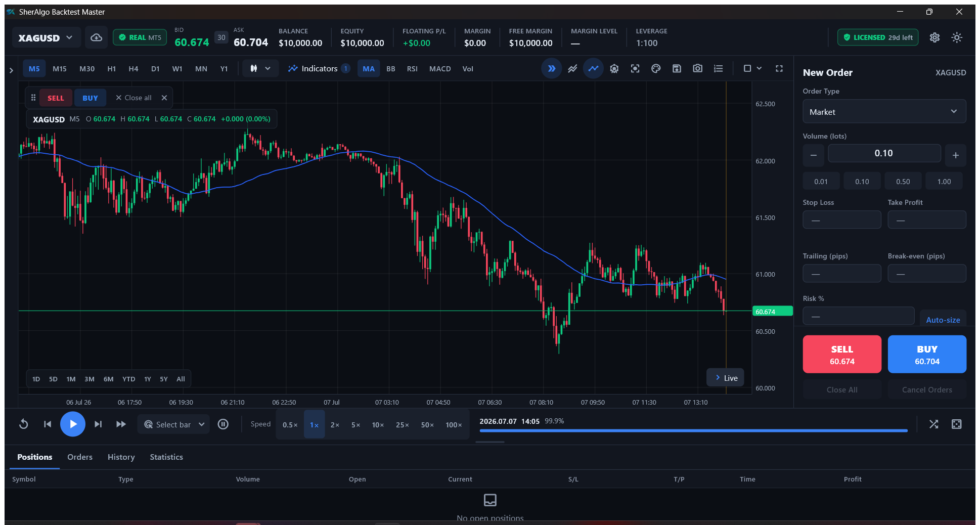The height and width of the screenshot is (525, 980).
Task: Toggle the MACD indicator
Action: pos(440,69)
